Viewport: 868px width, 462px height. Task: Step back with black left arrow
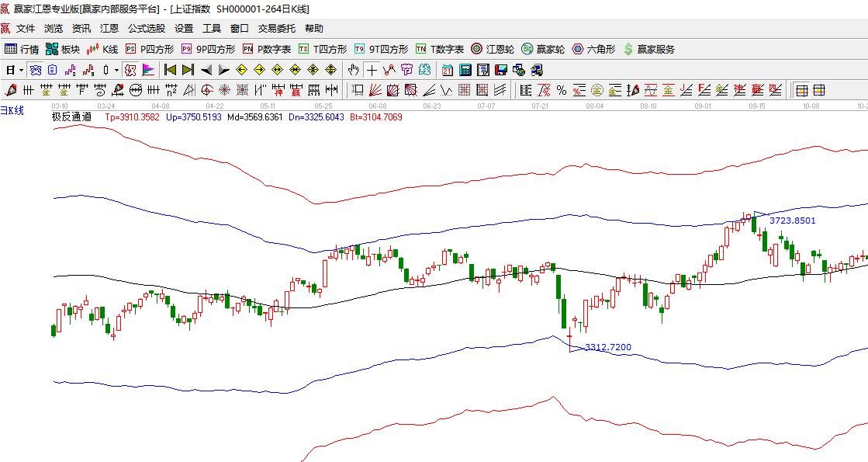point(206,71)
